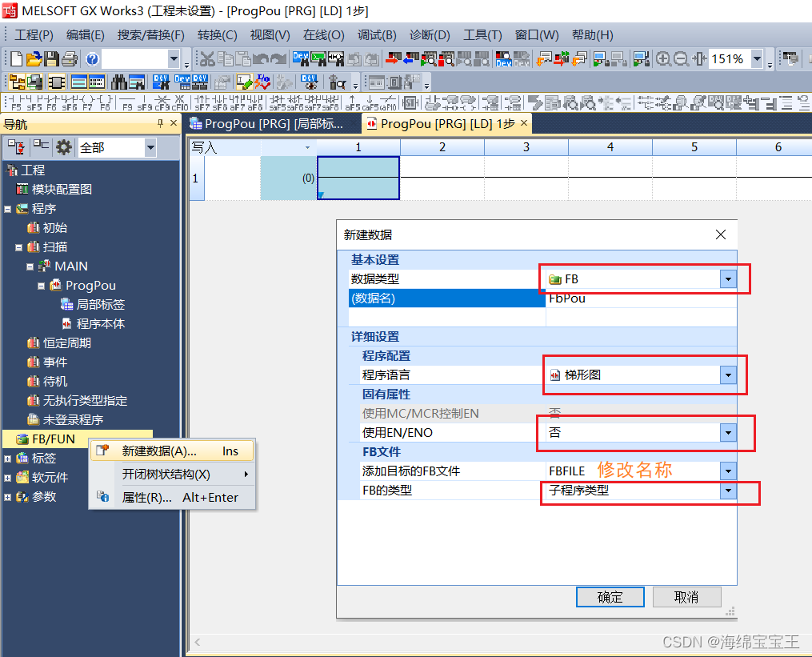812x657 pixels.
Task: Collapse the 程序 tree node
Action: [8, 210]
